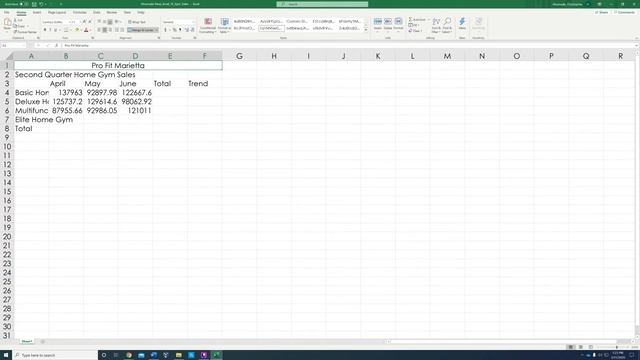Switch to the Insert ribbon tab

click(37, 13)
